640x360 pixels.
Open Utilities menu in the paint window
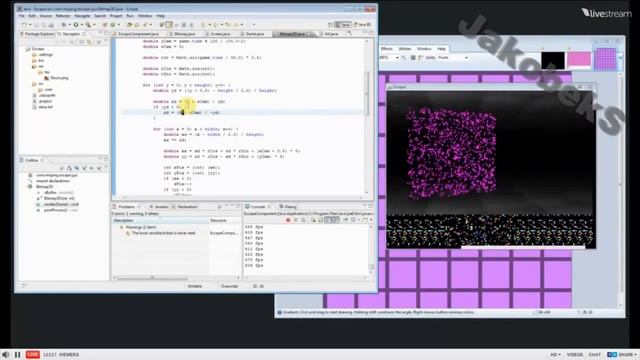(405, 49)
